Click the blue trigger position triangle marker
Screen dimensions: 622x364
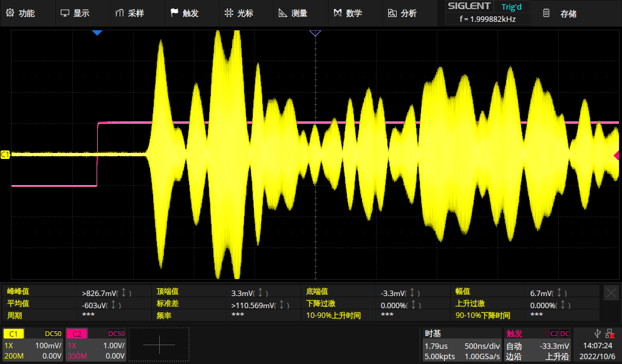pos(97,33)
